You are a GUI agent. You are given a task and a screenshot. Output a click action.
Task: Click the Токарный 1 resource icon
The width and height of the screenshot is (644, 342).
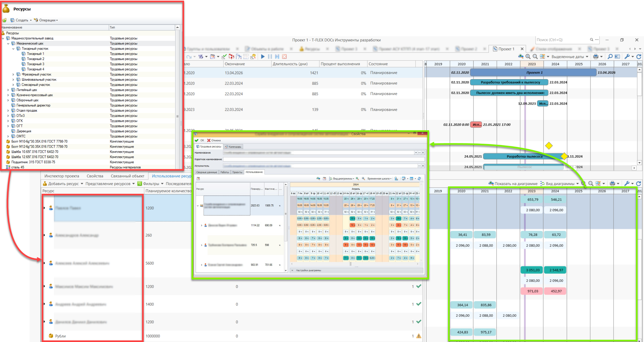(x=24, y=54)
